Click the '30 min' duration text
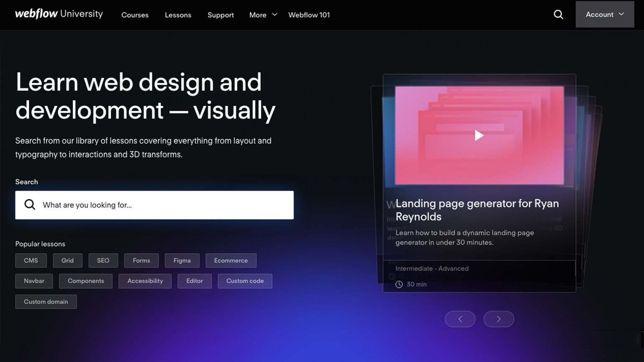The image size is (644, 362). pos(417,284)
